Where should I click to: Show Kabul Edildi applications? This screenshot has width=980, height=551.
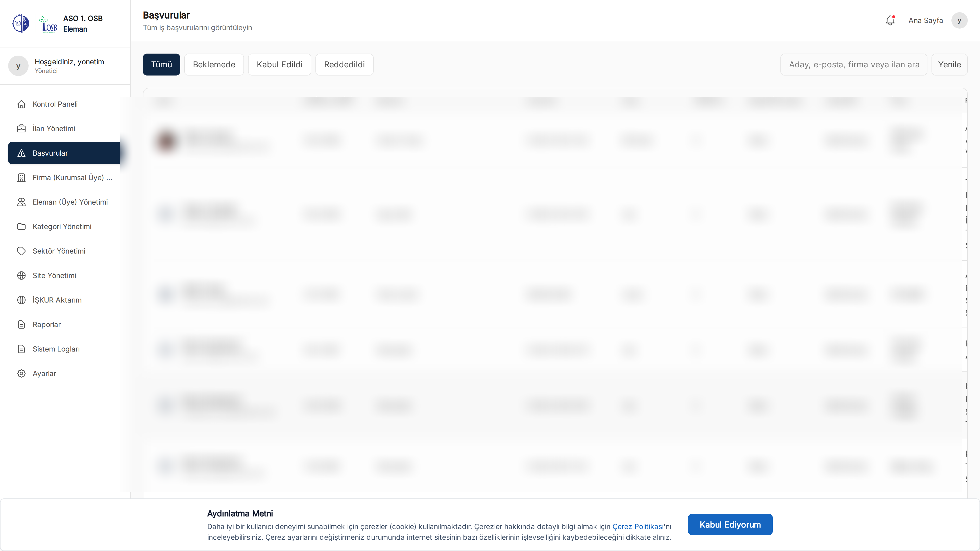(279, 65)
